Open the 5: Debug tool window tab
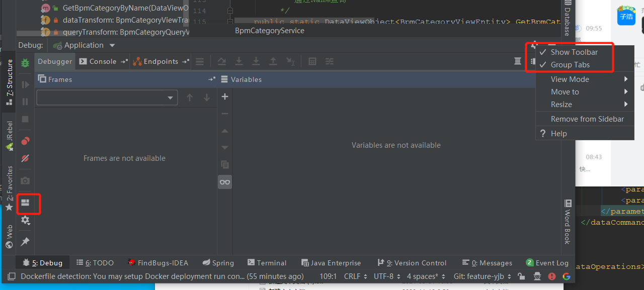 tap(42, 263)
